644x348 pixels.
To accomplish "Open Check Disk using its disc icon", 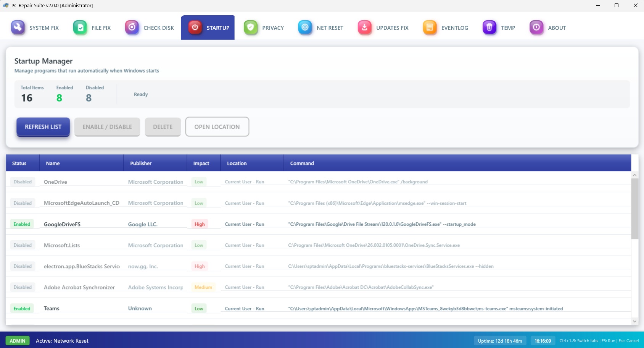I will [x=132, y=27].
